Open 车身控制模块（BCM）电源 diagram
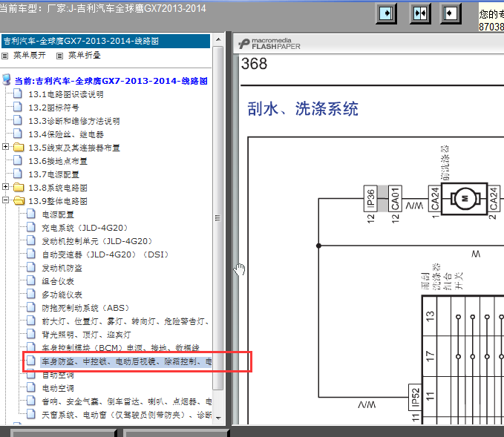This screenshot has width=504, height=437. (120, 348)
